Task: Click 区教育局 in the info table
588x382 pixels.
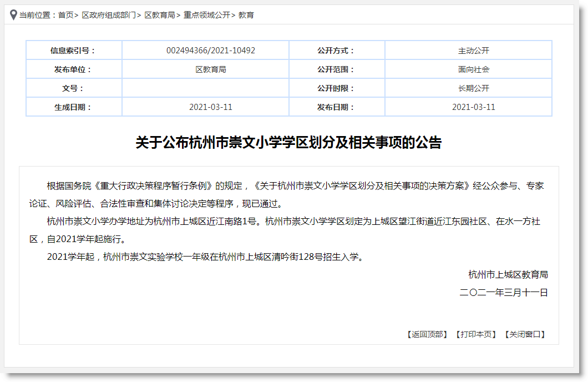Action: (x=211, y=69)
